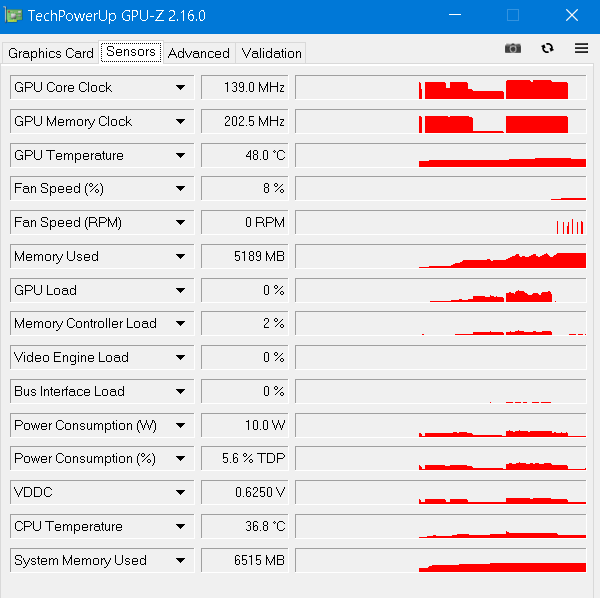Click the 0 % Video Engine Load value
The image size is (600, 598).
[x=245, y=357]
